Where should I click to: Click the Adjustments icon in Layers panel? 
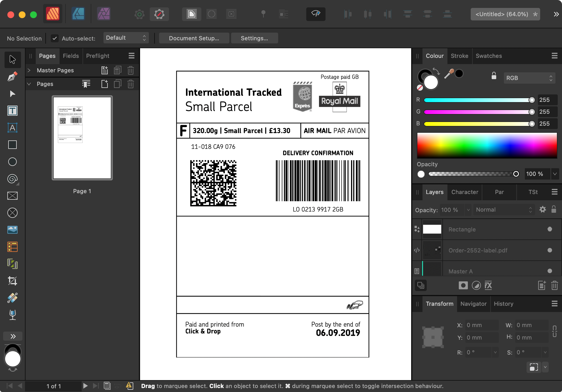pos(476,285)
